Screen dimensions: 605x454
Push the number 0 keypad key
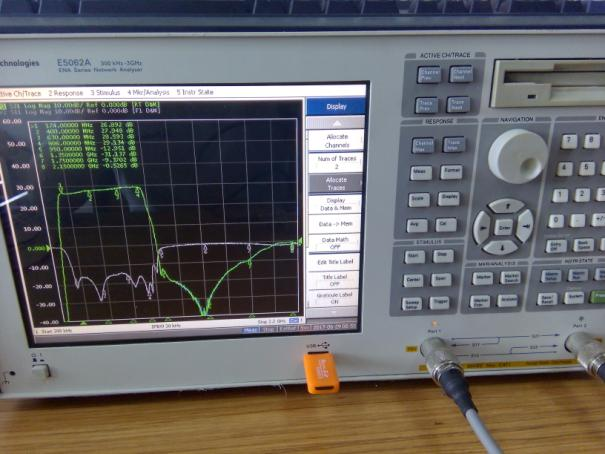coord(556,221)
